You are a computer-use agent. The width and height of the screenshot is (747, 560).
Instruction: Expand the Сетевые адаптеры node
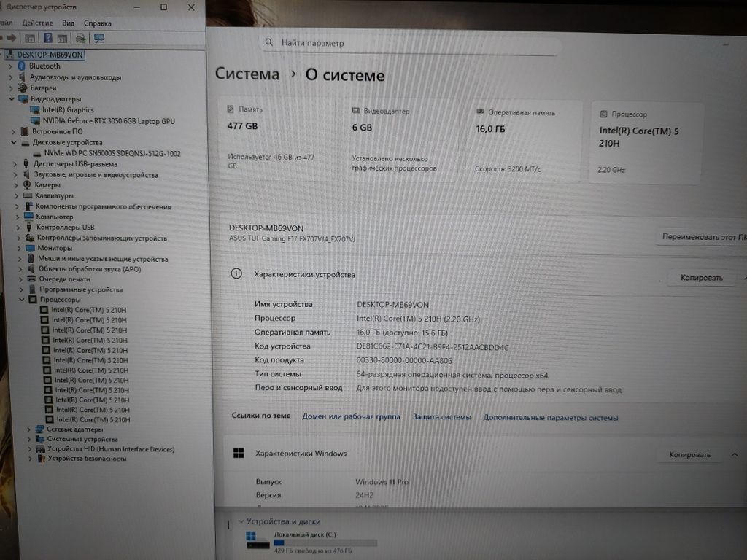click(x=29, y=429)
